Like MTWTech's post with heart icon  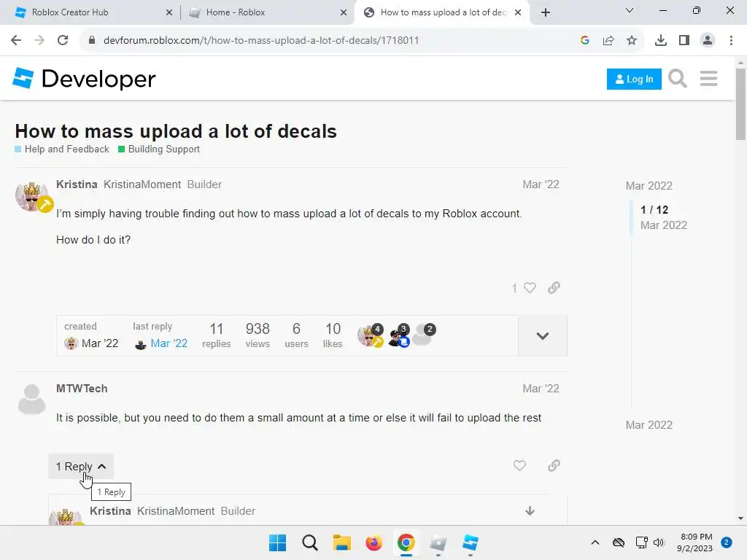pos(519,465)
